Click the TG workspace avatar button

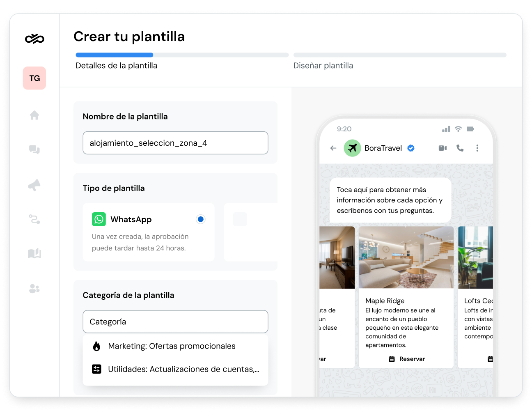click(x=34, y=78)
